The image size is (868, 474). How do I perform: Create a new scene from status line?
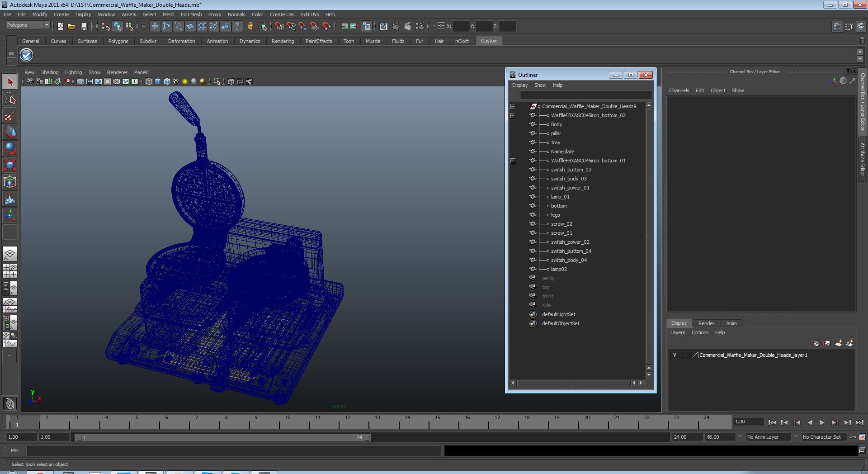[x=61, y=26]
